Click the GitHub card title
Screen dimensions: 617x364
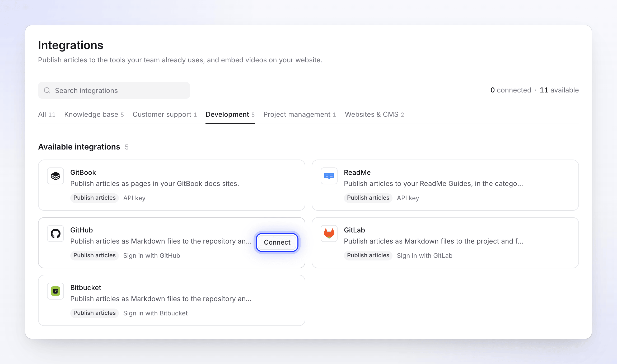81,230
